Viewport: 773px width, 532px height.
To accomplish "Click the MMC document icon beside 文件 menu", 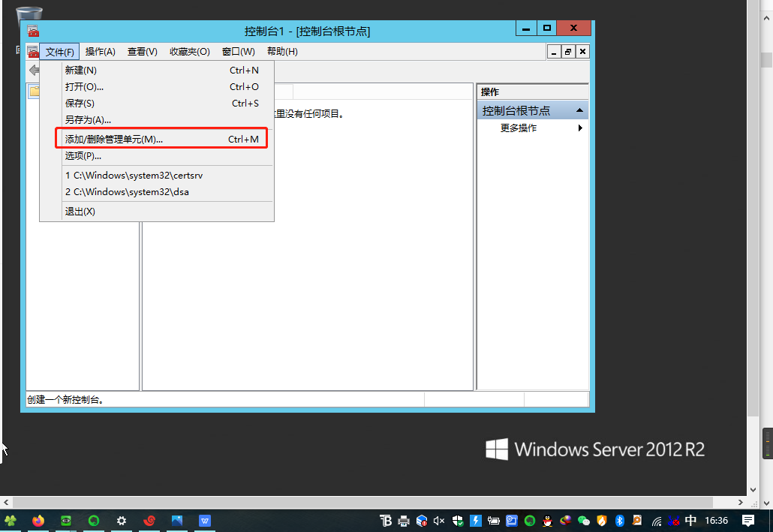I will point(32,51).
